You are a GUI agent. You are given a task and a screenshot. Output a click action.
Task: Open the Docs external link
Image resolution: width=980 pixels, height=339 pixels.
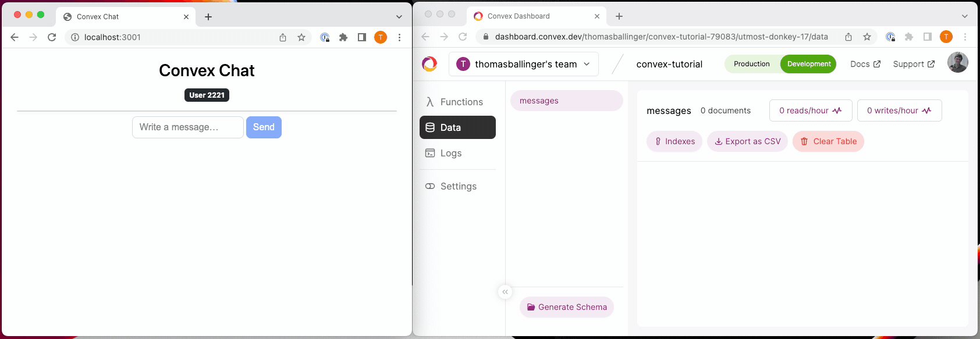coord(865,64)
